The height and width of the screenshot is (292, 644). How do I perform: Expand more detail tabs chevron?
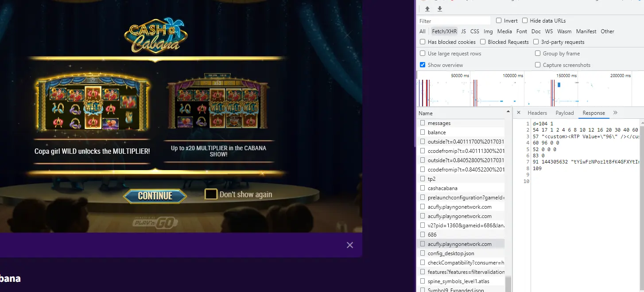coord(615,113)
